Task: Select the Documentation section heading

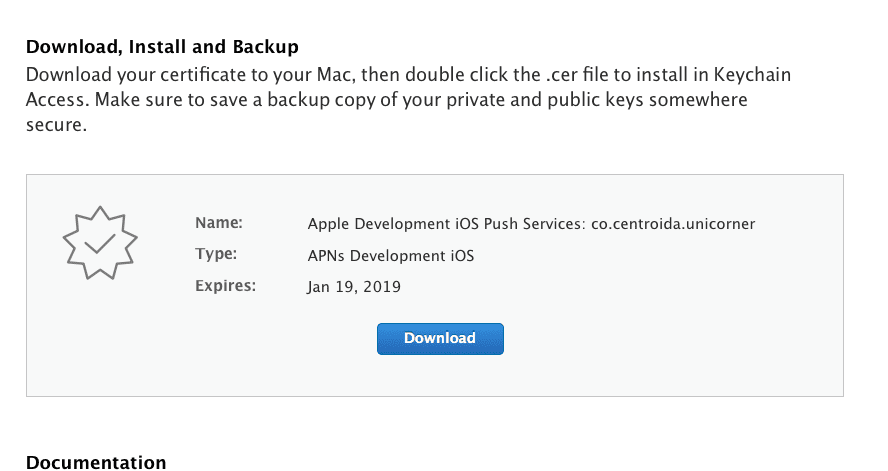Action: tap(96, 462)
